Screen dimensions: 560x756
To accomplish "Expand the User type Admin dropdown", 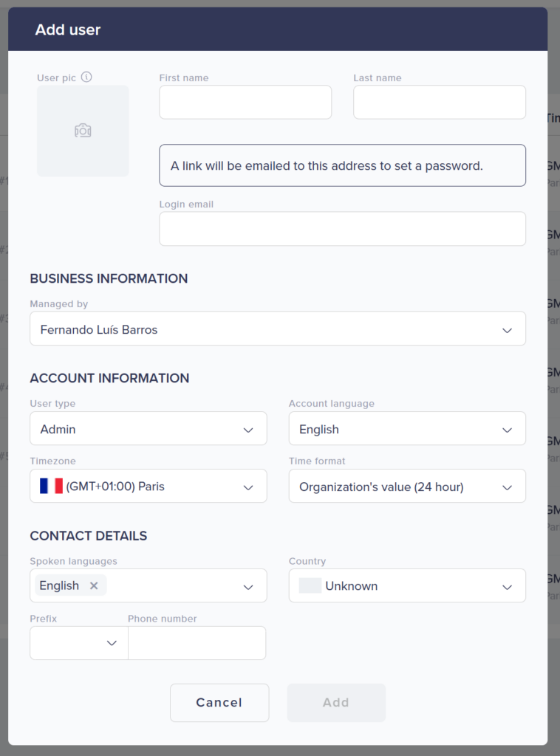I will click(148, 429).
